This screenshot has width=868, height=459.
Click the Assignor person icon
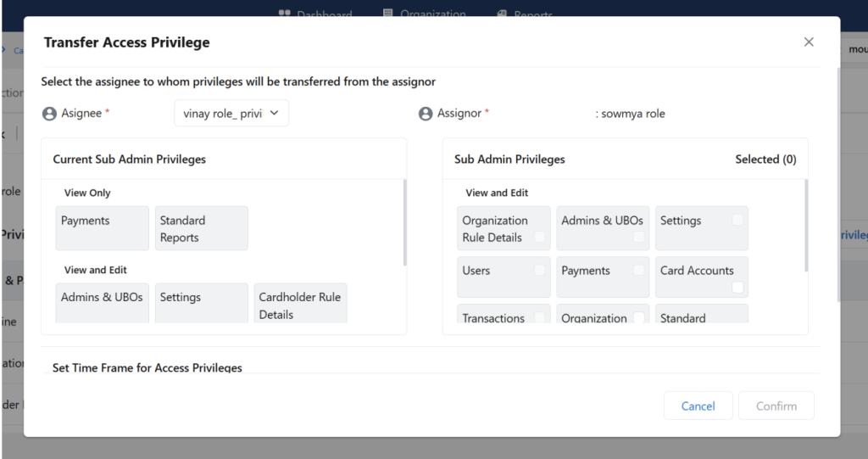pyautogui.click(x=426, y=114)
